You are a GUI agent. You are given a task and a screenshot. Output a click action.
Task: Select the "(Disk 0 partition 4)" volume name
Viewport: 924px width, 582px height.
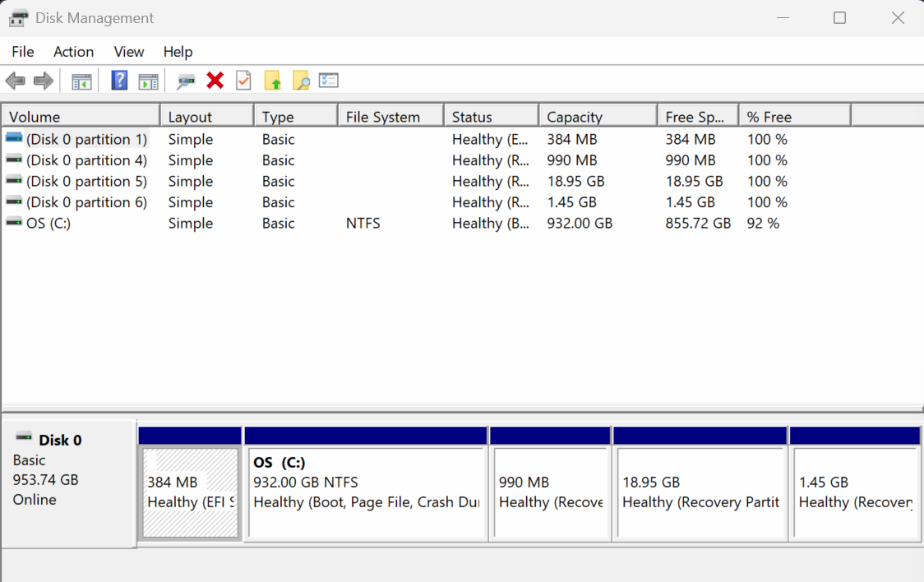pyautogui.click(x=86, y=160)
